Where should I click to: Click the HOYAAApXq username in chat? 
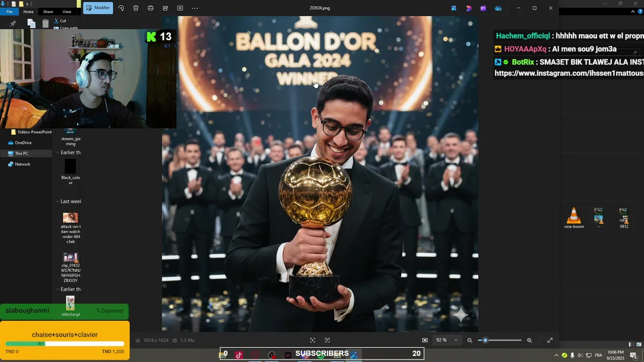(525, 49)
